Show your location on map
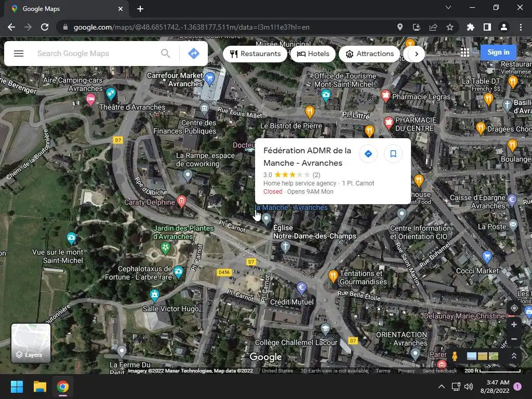Screen dimensions: 532x399 [514, 308]
